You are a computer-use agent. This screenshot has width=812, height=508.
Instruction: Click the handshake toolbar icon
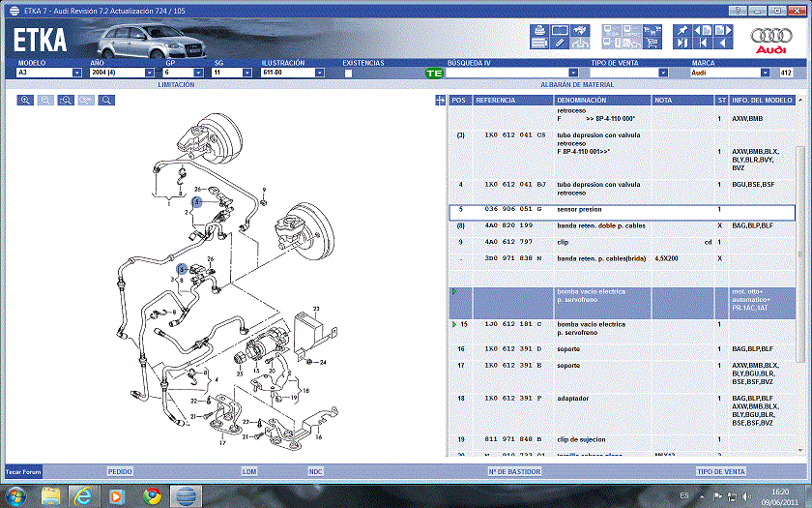point(580,31)
